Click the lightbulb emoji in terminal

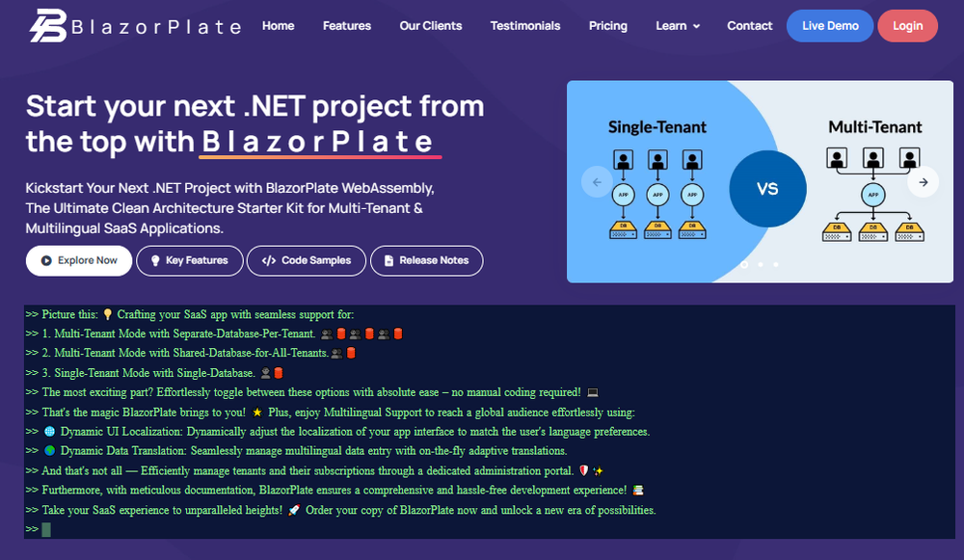[108, 314]
